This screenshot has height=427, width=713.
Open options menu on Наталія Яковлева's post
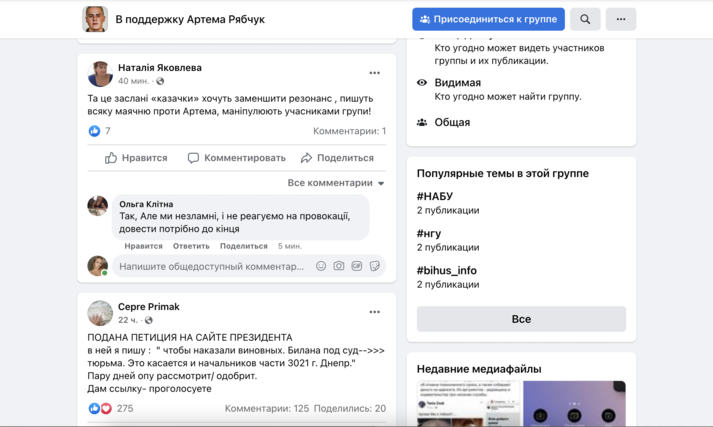coord(374,73)
